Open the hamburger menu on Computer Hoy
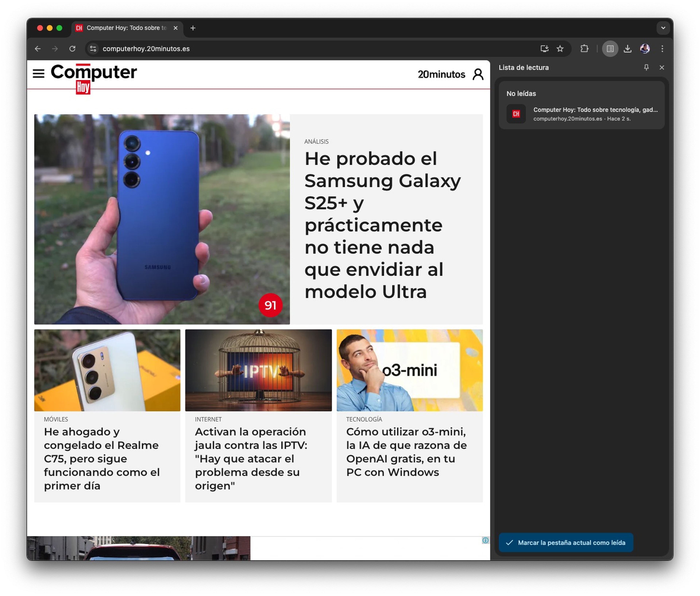This screenshot has width=700, height=596. [38, 74]
